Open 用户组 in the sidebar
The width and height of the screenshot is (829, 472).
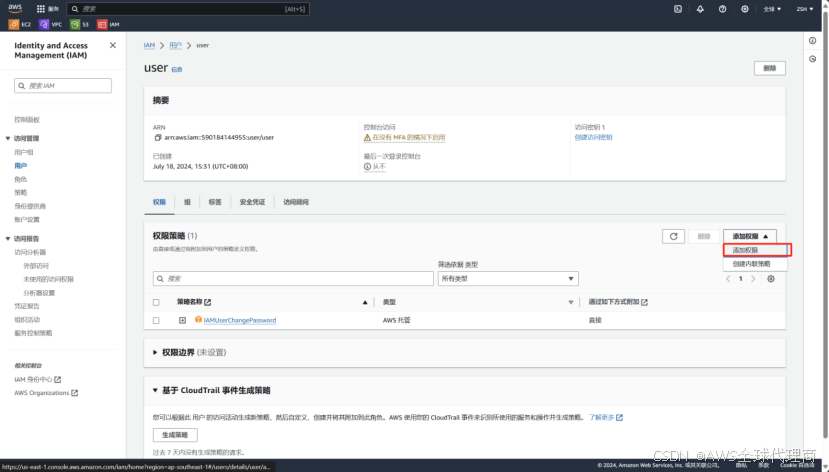24,152
